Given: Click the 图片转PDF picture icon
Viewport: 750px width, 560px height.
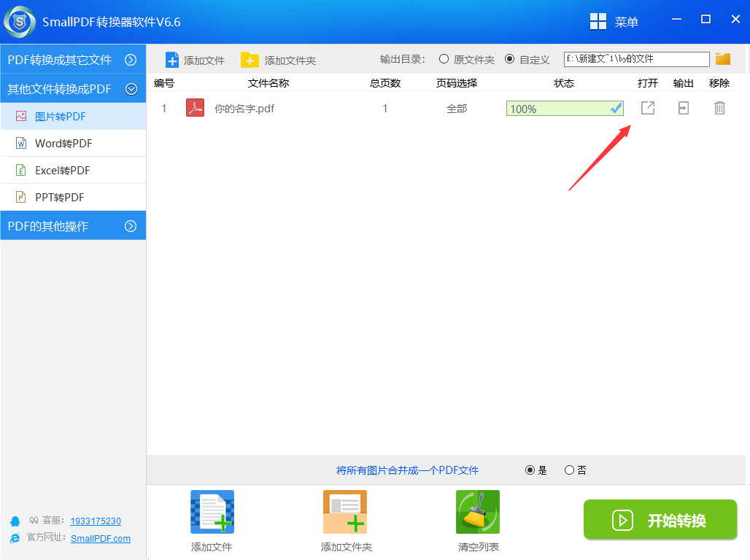Looking at the screenshot, I should 21,116.
